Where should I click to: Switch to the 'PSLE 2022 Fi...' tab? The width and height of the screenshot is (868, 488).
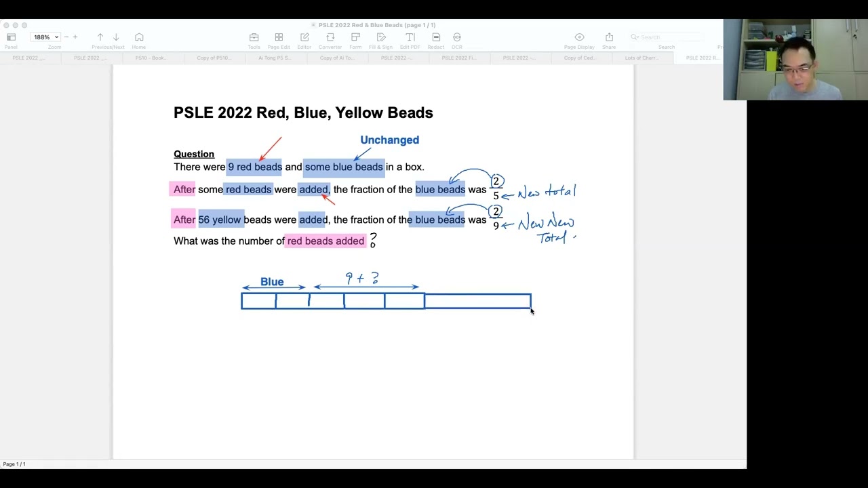tap(458, 58)
